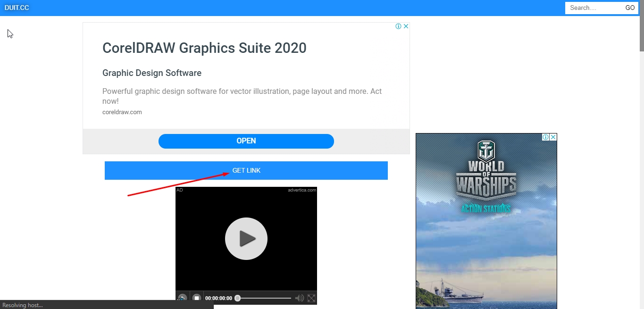Click the World of Warships banner
The width and height of the screenshot is (644, 309).
[x=486, y=222]
